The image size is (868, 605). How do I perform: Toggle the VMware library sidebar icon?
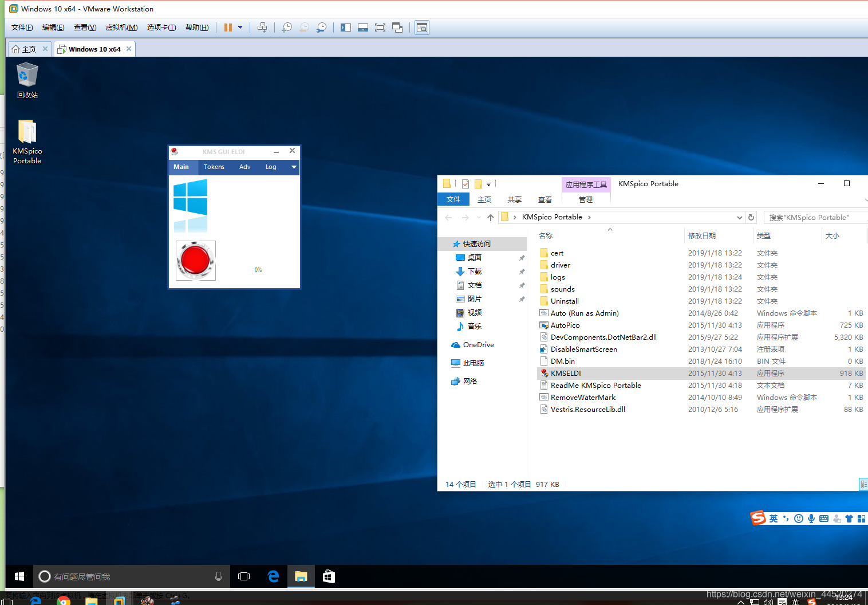click(x=346, y=27)
